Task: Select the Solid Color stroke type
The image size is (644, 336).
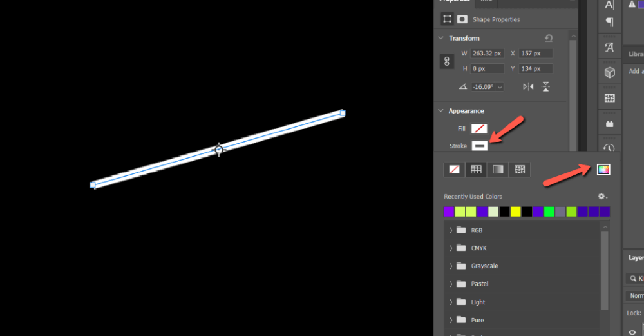Action: pos(476,170)
